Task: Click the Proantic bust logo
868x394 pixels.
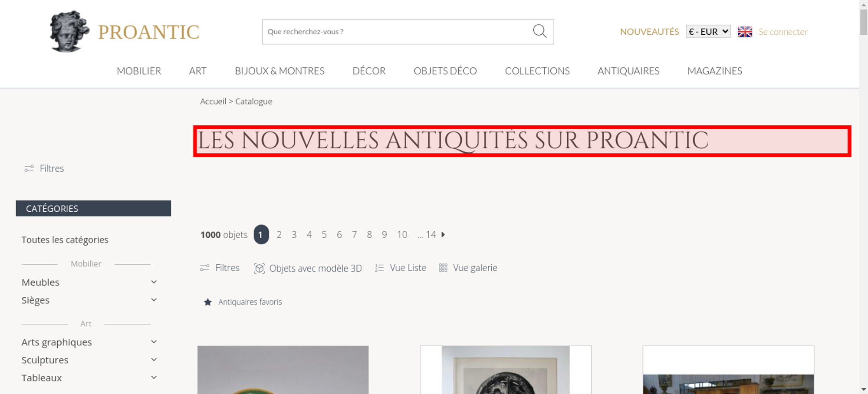Action: (x=69, y=32)
